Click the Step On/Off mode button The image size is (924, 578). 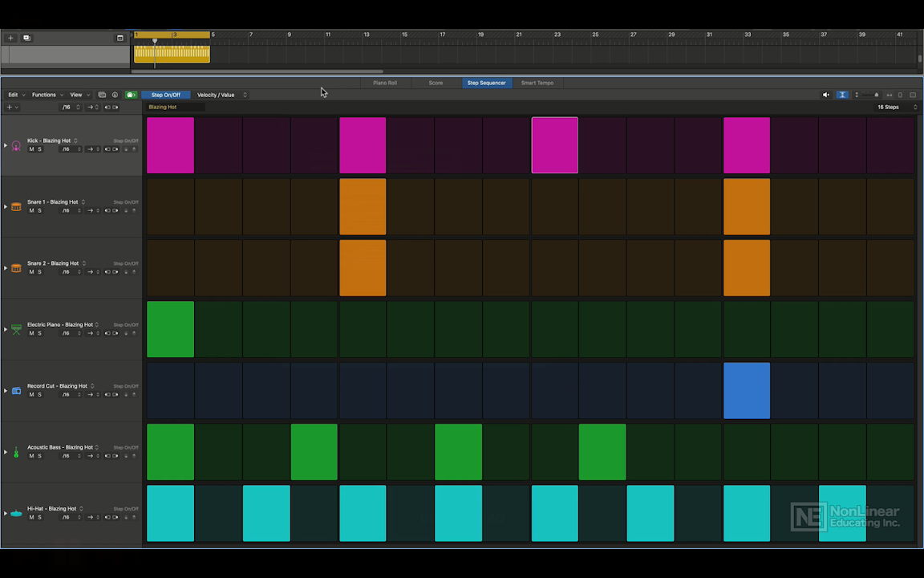[x=165, y=95]
